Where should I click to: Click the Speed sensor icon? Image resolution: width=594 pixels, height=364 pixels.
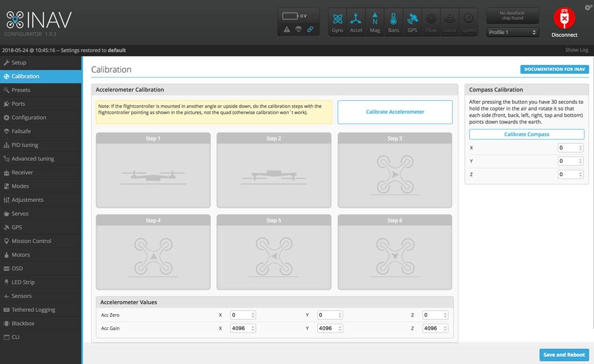coord(469,23)
